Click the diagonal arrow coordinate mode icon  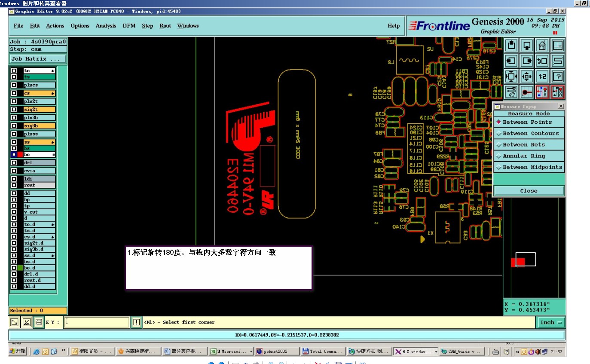pos(14,322)
